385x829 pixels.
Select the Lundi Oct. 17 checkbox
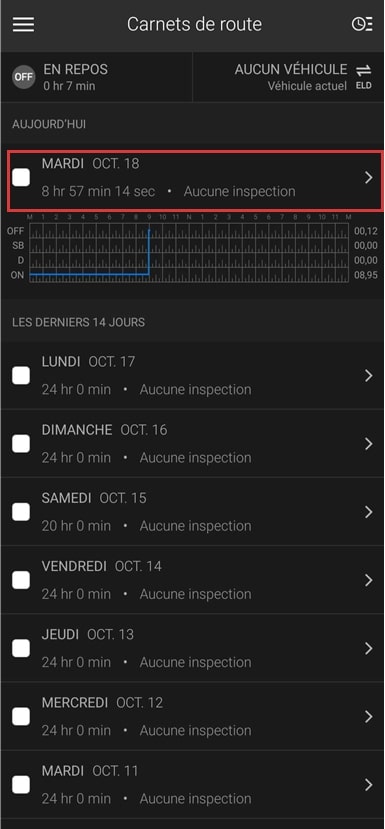click(x=21, y=376)
